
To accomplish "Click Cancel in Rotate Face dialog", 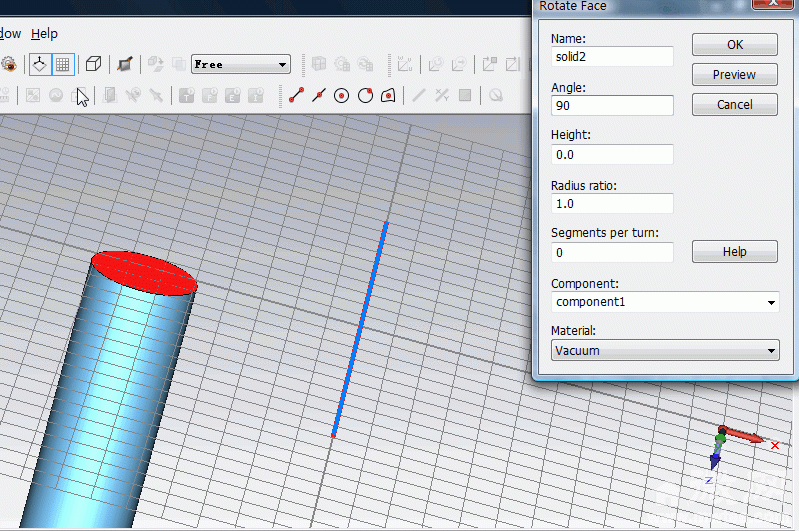I will (x=734, y=105).
